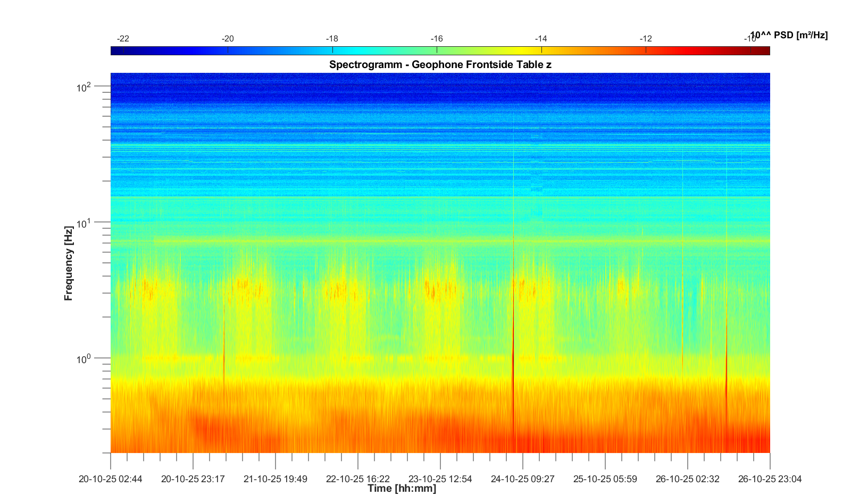The width and height of the screenshot is (851, 504).
Task: Select the -14 value on the colorbar
Action: pos(541,39)
